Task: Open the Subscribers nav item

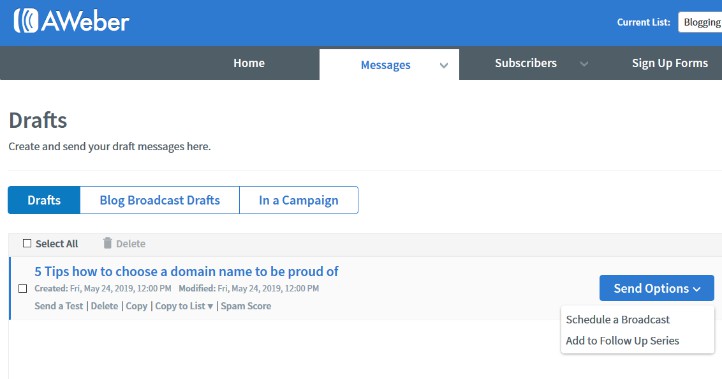Action: (x=526, y=63)
